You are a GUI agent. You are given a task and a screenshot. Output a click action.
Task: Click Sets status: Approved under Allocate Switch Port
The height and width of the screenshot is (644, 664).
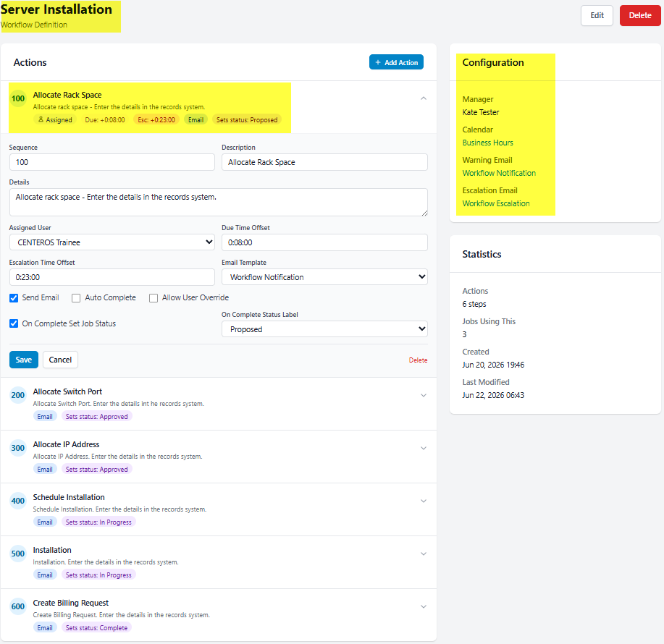[x=96, y=416]
